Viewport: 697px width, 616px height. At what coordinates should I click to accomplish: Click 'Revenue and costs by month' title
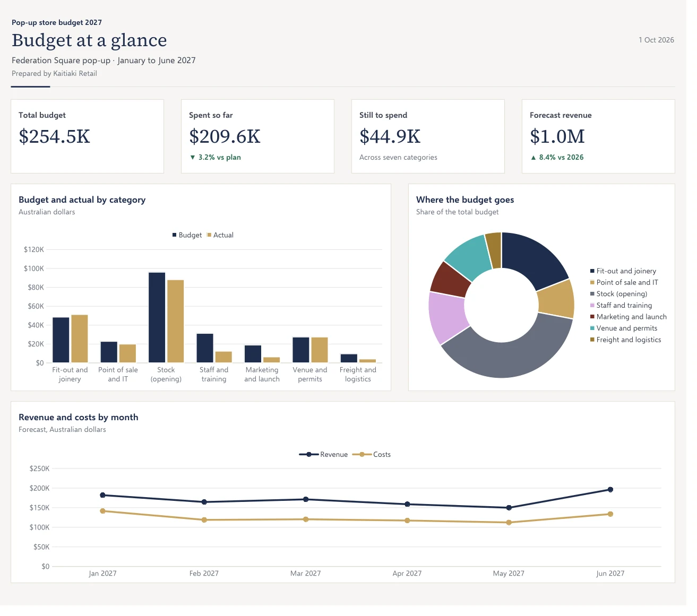[79, 418]
